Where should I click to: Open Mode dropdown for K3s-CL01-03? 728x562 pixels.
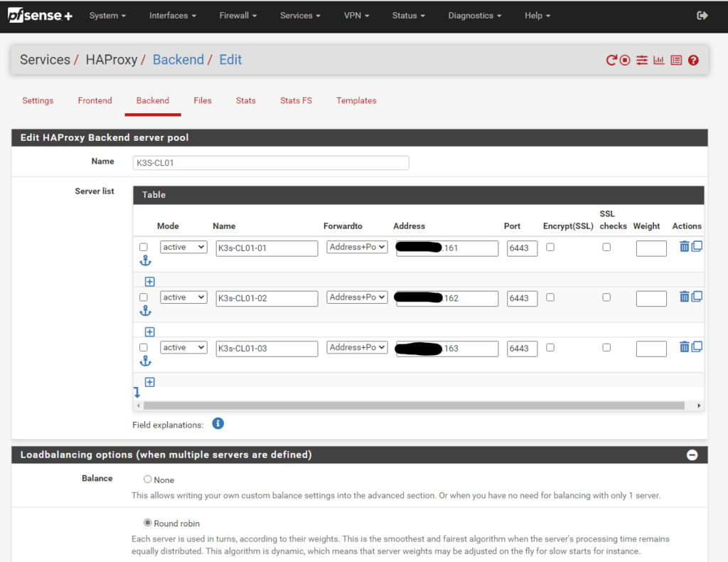(183, 347)
